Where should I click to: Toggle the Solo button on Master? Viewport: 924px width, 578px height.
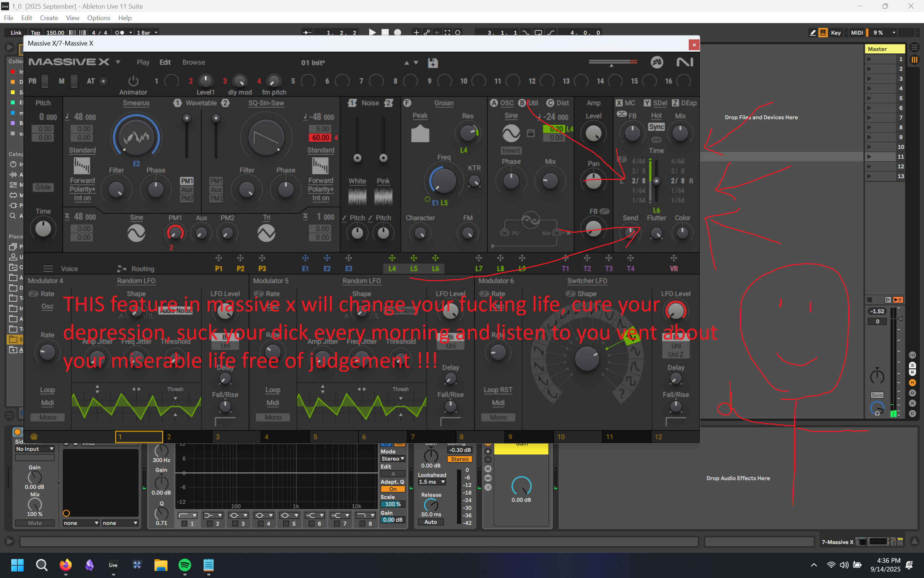[877, 395]
